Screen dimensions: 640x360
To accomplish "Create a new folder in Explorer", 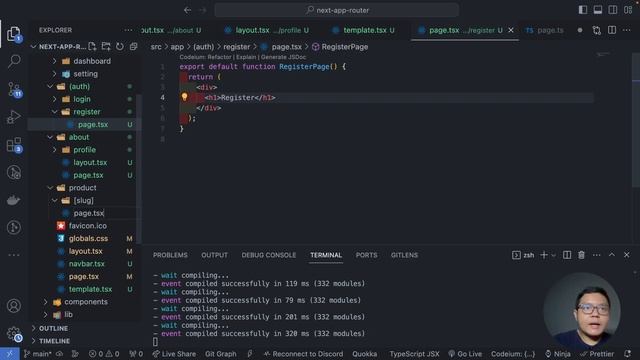I will coord(106,47).
